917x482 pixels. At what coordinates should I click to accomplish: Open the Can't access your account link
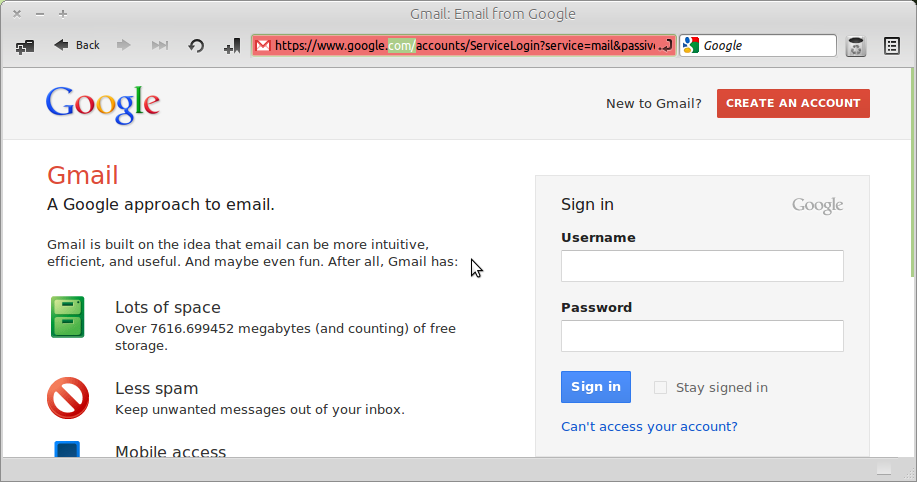point(649,426)
